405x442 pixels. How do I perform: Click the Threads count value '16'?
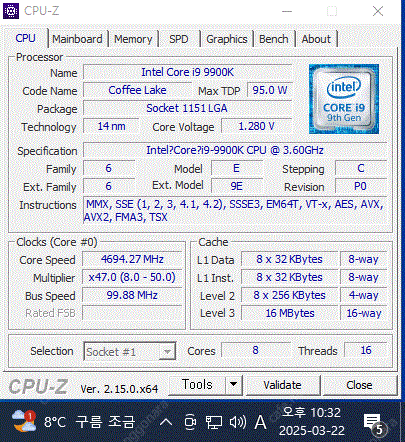(366, 350)
